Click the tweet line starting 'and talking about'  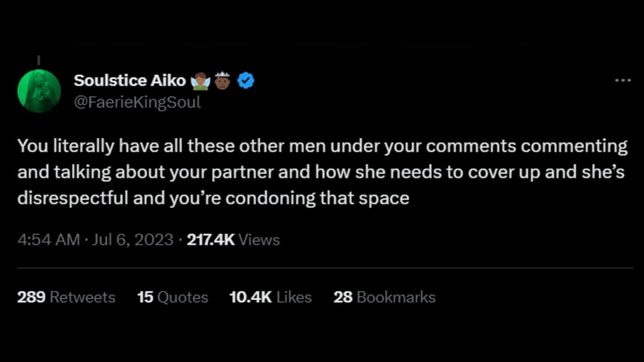pos(321,172)
